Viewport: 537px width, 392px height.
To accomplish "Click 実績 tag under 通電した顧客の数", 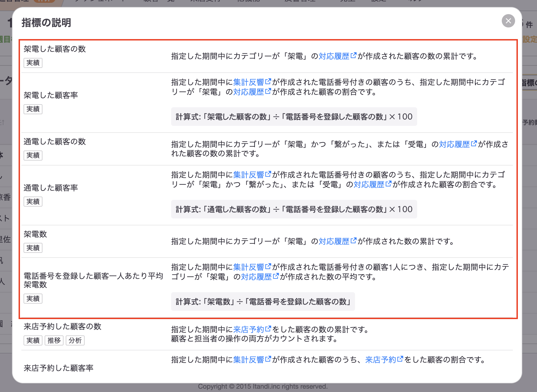I will tap(33, 155).
